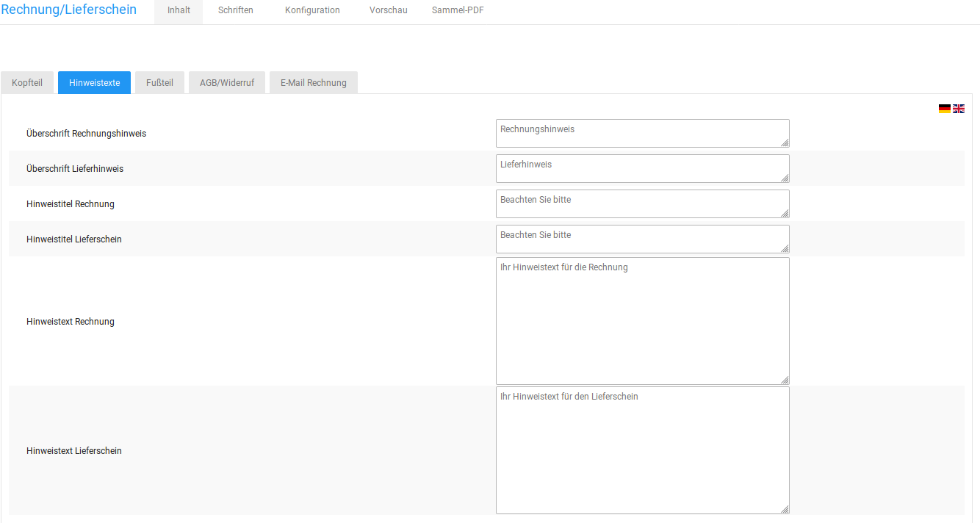Focus the Hinweistitel Lieferschein text field

click(642, 239)
